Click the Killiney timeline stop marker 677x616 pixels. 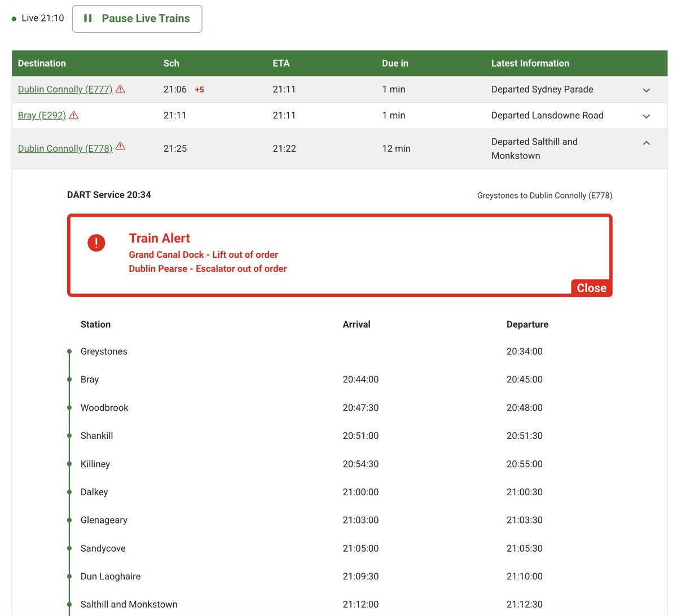coord(69,464)
